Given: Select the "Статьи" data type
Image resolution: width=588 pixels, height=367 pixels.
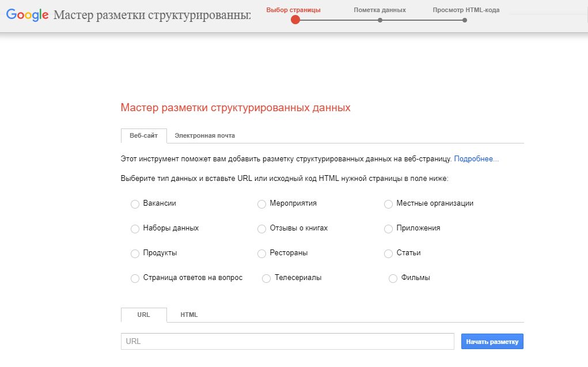Looking at the screenshot, I should 388,253.
